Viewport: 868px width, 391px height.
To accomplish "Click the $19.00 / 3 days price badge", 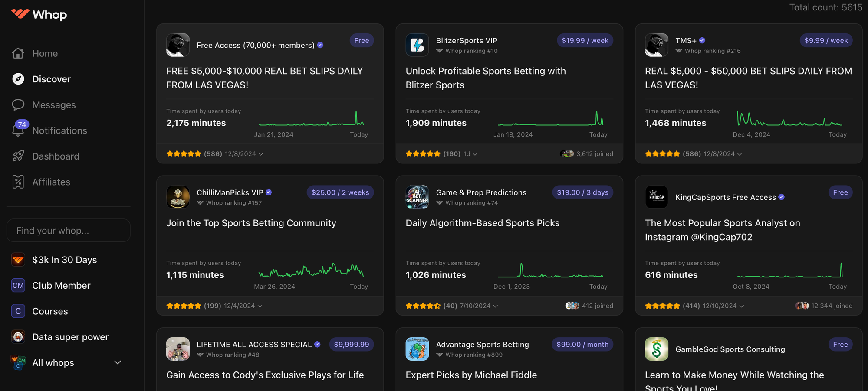I will 582,192.
